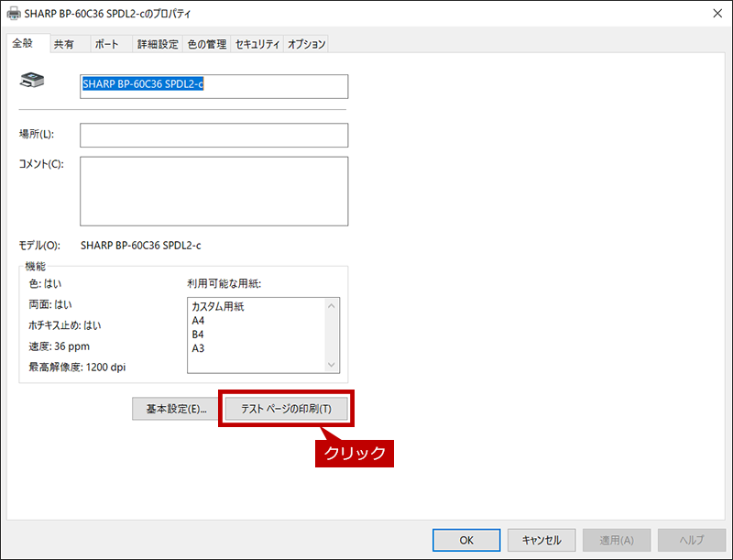
Task: Click the printer icon beside the name field
Action: coord(32,81)
